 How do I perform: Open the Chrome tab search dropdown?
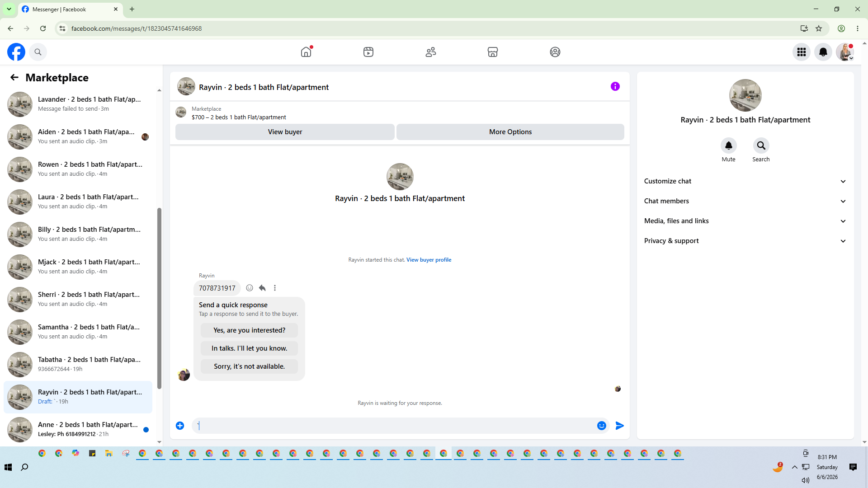9,9
